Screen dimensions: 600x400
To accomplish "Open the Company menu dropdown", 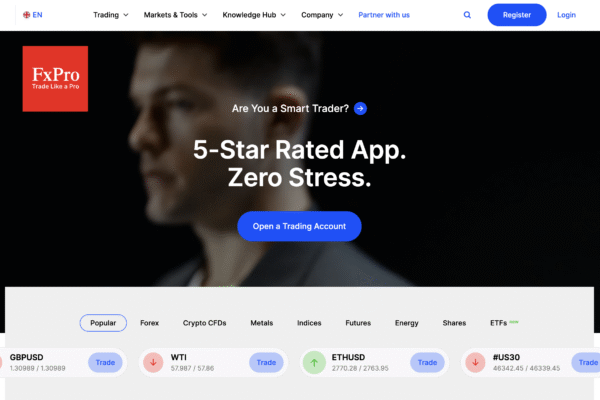I will pyautogui.click(x=322, y=15).
